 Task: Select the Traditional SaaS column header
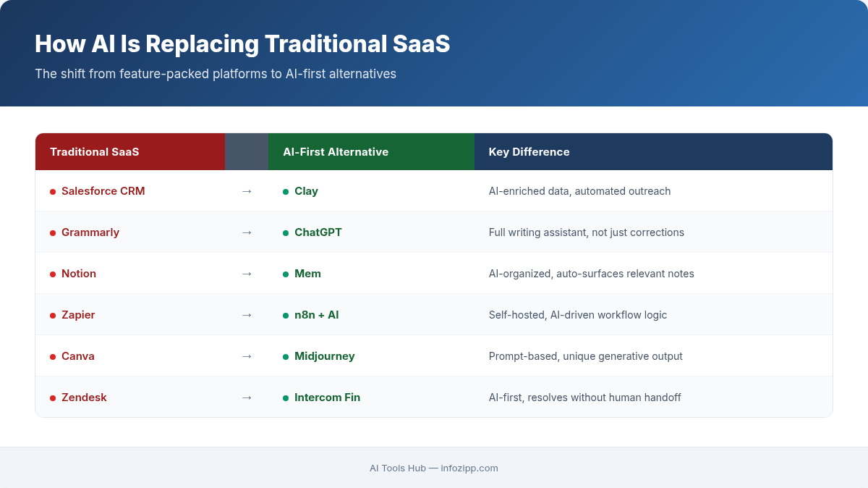coord(94,151)
